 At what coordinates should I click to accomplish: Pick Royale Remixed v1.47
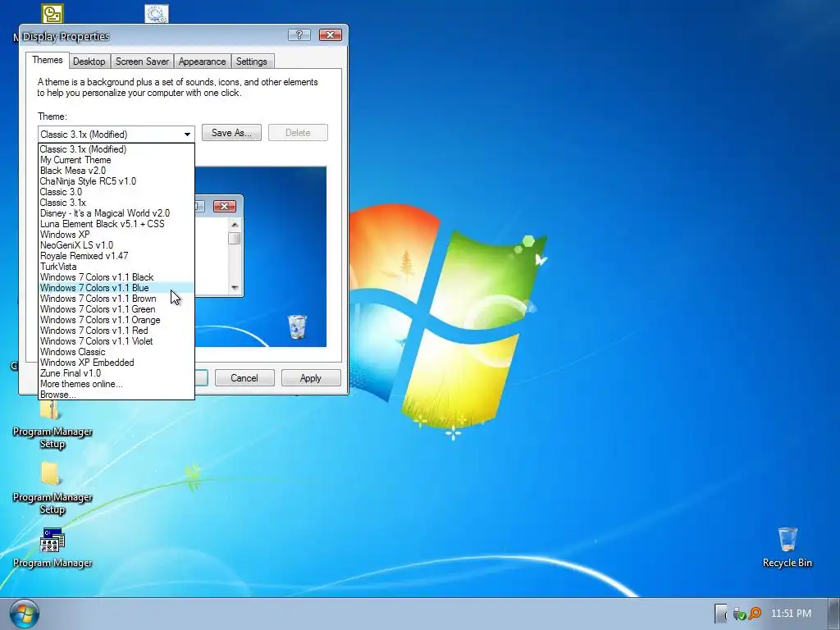116,256
